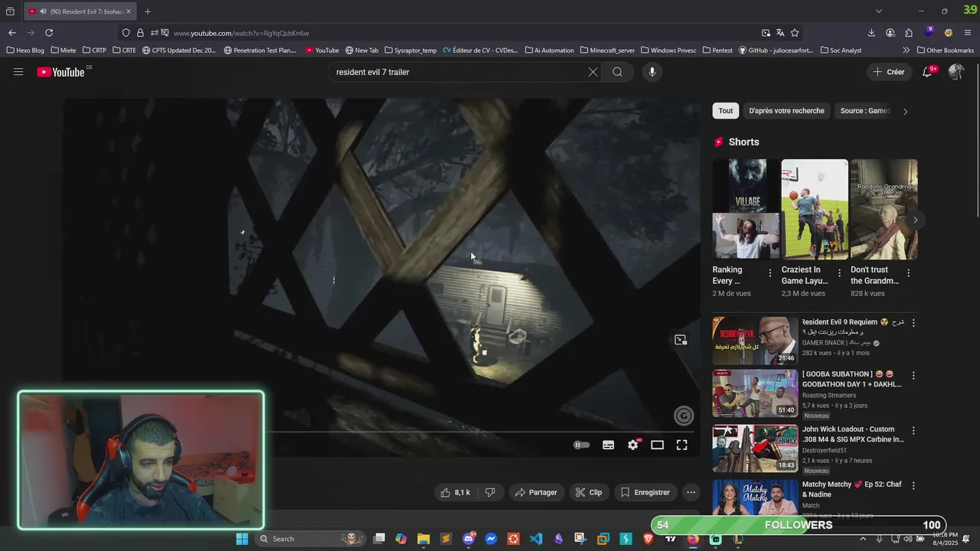Open Discord from the taskbar
Viewport: 980px width, 551px height.
click(469, 539)
